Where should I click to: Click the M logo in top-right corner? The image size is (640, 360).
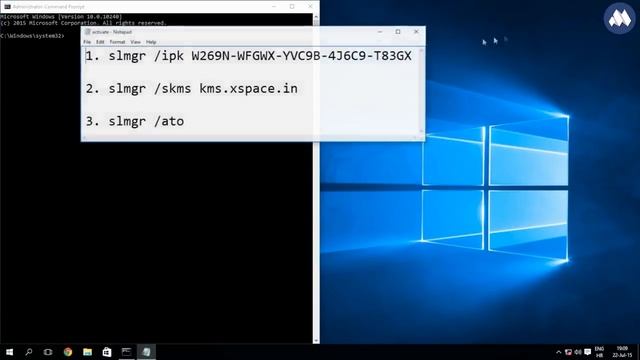pos(620,18)
